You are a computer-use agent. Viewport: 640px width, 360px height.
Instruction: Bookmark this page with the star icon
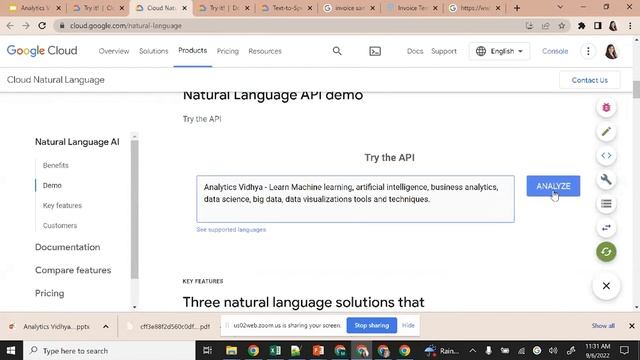click(x=562, y=26)
